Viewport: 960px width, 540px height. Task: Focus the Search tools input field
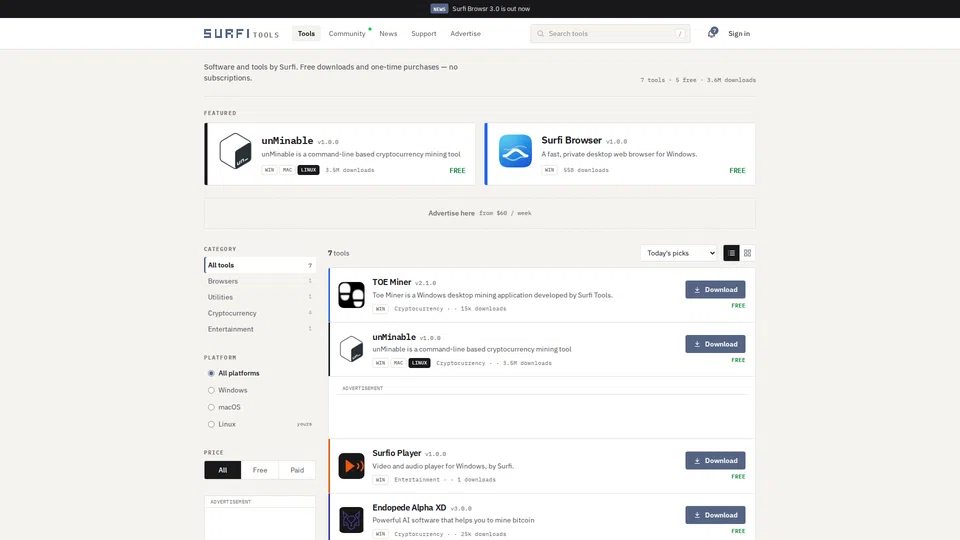point(610,34)
